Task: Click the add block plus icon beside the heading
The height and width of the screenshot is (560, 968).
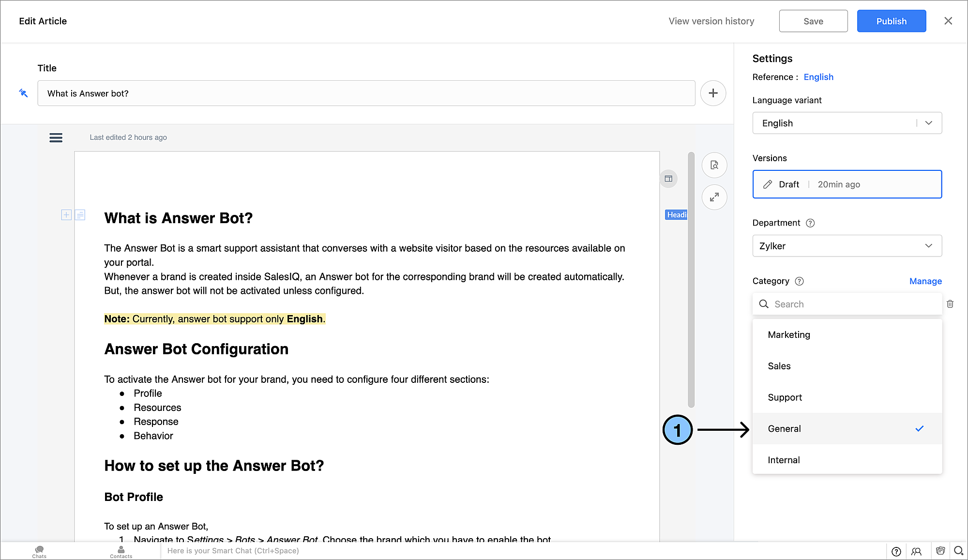Action: pos(66,214)
